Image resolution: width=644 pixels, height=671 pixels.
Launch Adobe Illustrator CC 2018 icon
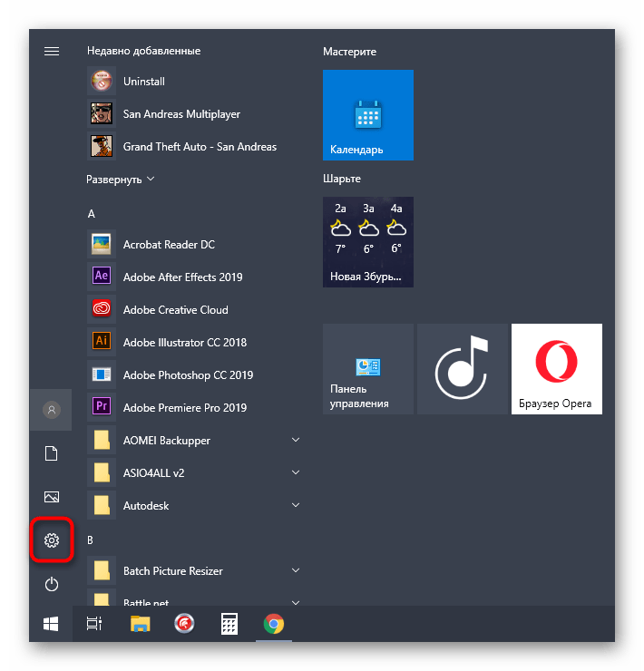pos(102,342)
